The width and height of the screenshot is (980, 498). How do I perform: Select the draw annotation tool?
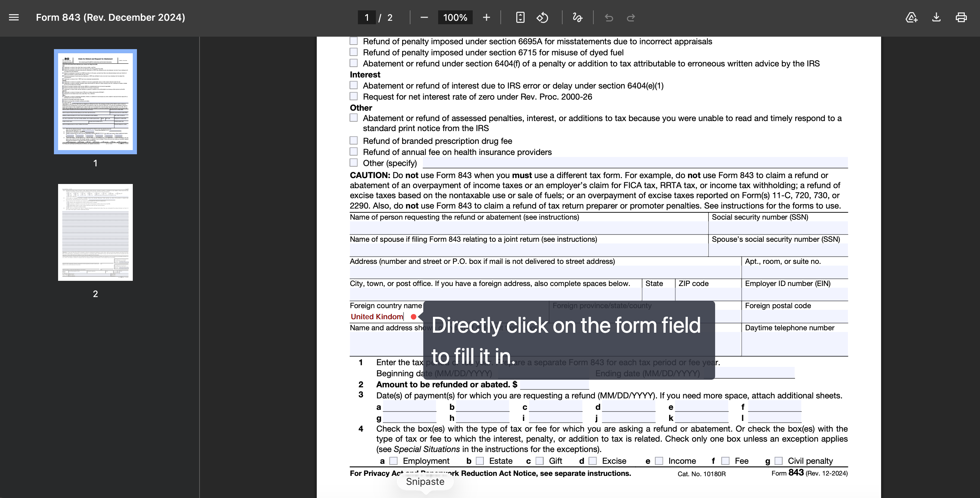pyautogui.click(x=577, y=18)
